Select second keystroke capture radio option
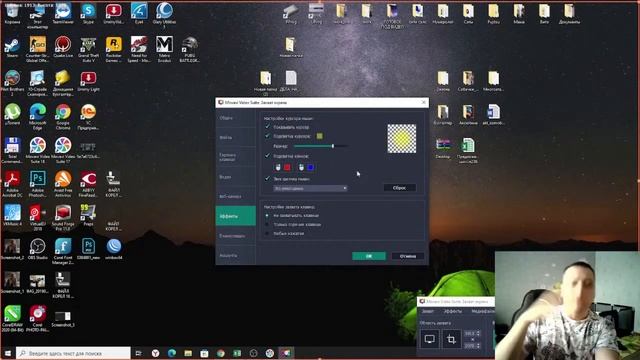This screenshot has height=360, width=640. [267, 224]
